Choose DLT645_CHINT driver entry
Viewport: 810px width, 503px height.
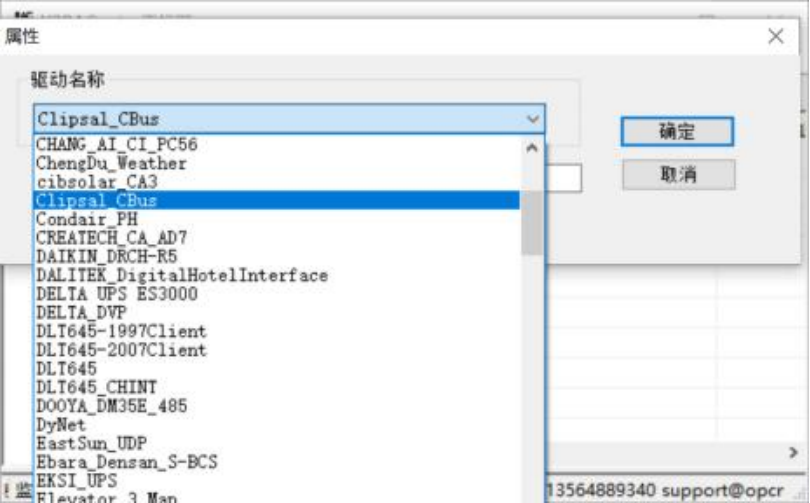(277, 387)
